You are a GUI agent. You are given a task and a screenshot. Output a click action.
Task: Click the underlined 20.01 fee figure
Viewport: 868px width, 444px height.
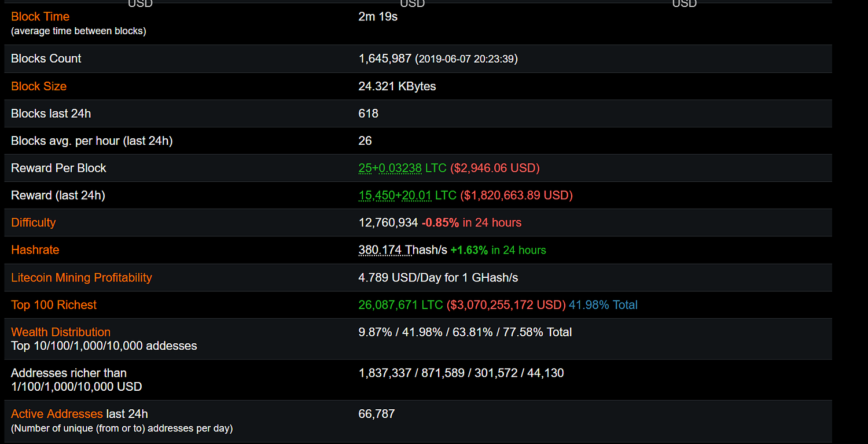click(x=417, y=195)
